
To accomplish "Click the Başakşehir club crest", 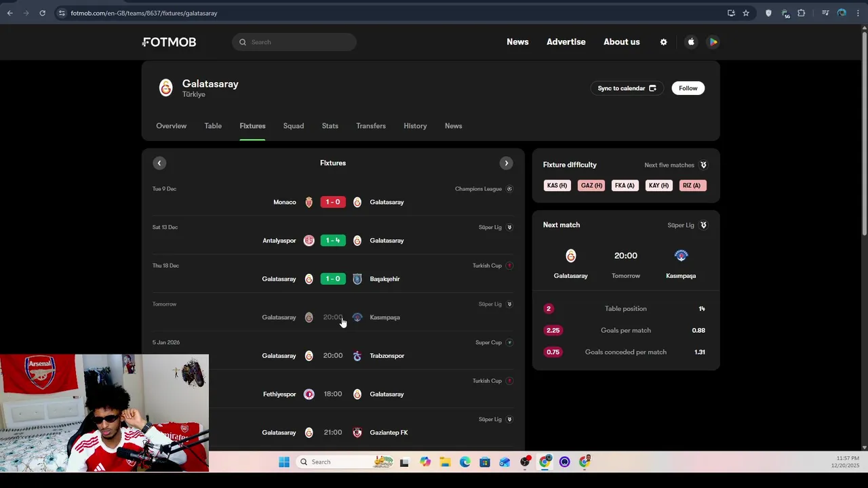I will click(x=357, y=279).
